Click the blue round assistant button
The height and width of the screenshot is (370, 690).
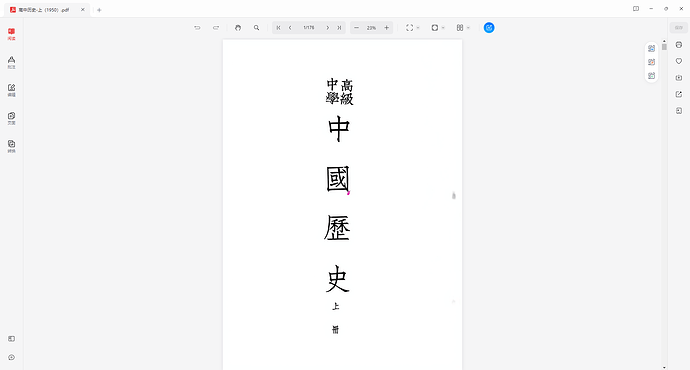click(x=489, y=28)
